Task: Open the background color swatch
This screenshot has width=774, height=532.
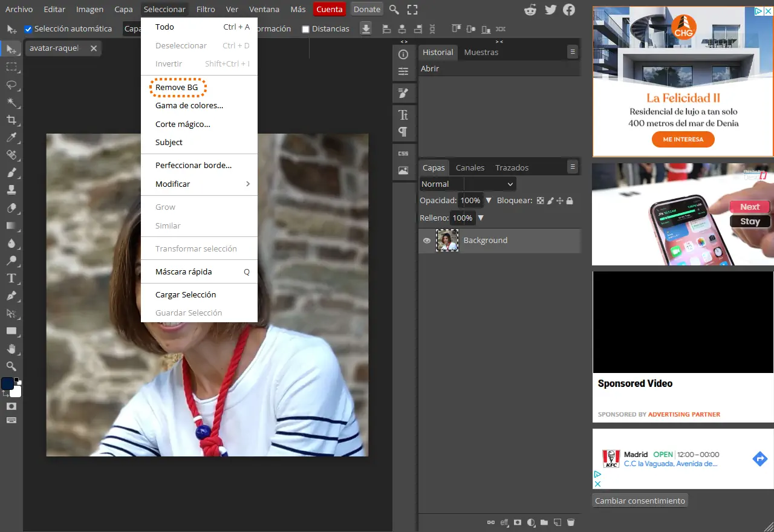Action: (x=15, y=391)
